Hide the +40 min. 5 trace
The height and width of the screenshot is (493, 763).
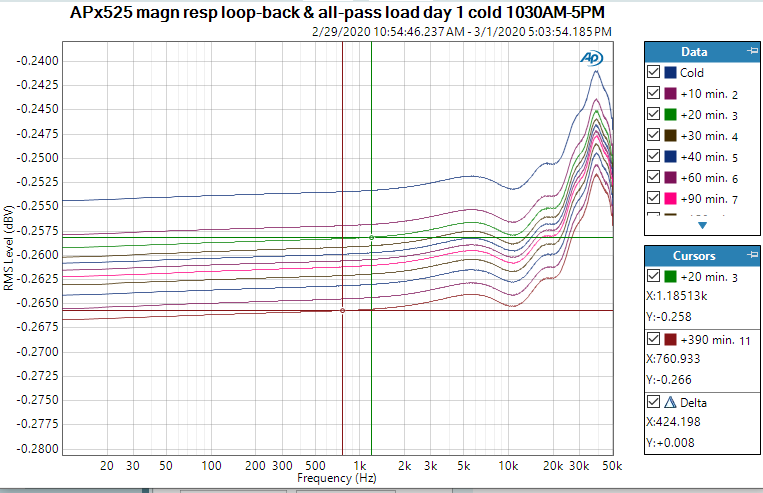tap(653, 156)
